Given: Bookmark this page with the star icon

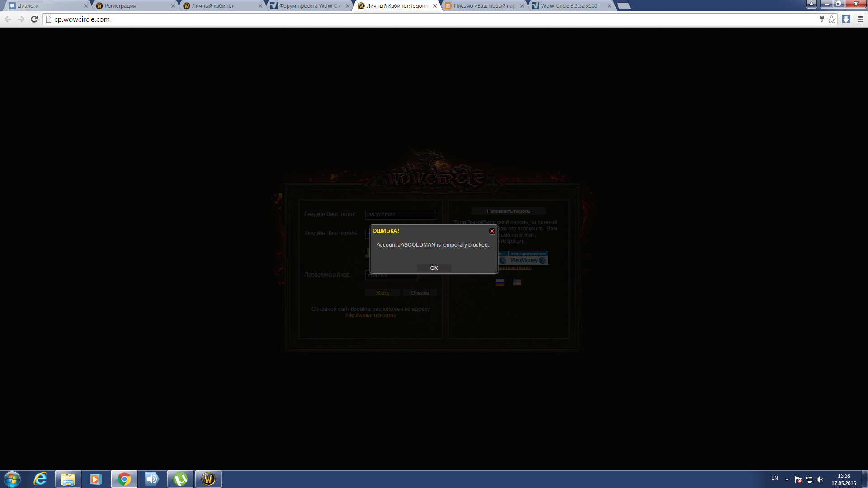Looking at the screenshot, I should (x=832, y=19).
